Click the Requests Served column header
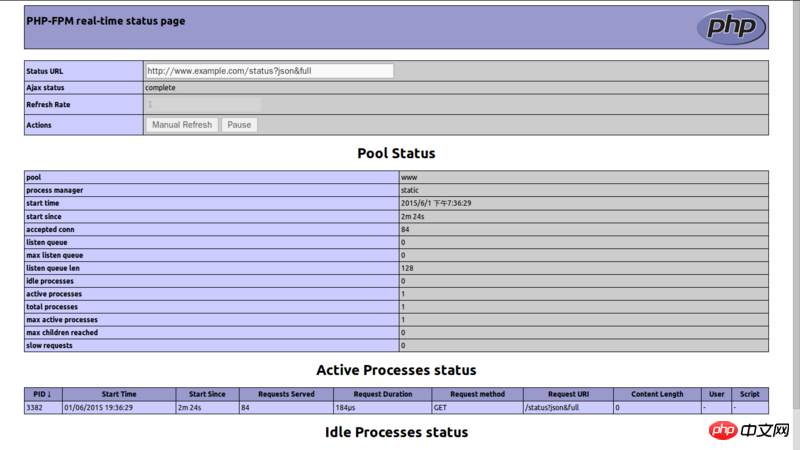The height and width of the screenshot is (450, 800). pyautogui.click(x=286, y=394)
